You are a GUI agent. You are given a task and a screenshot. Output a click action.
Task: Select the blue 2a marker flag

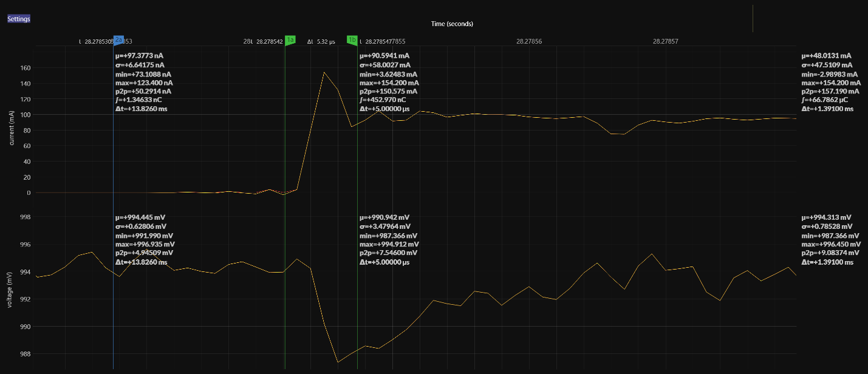click(118, 39)
